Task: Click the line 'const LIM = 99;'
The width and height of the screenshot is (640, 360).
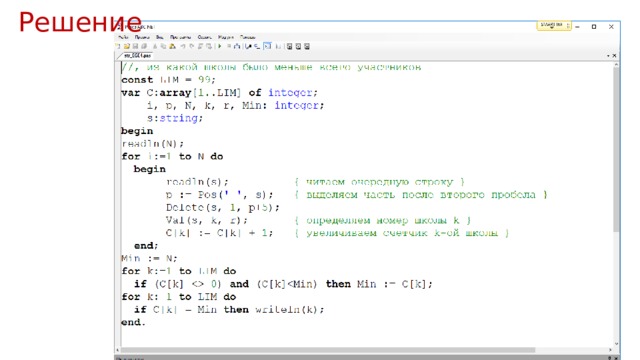Action: 168,80
